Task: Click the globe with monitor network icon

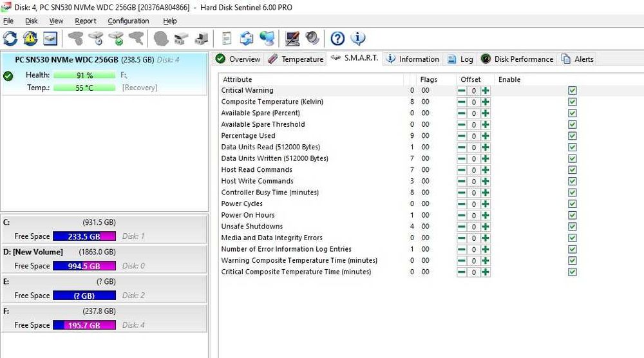Action: [x=267, y=39]
